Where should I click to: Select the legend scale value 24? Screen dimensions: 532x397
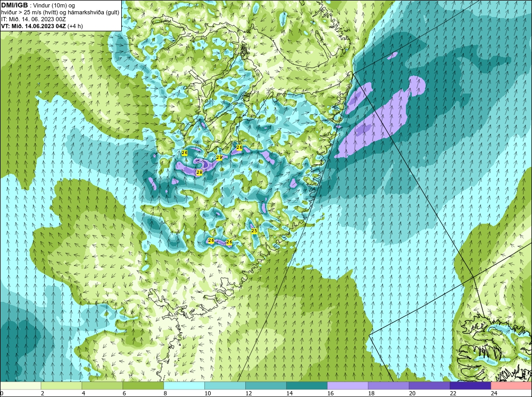[494, 393]
